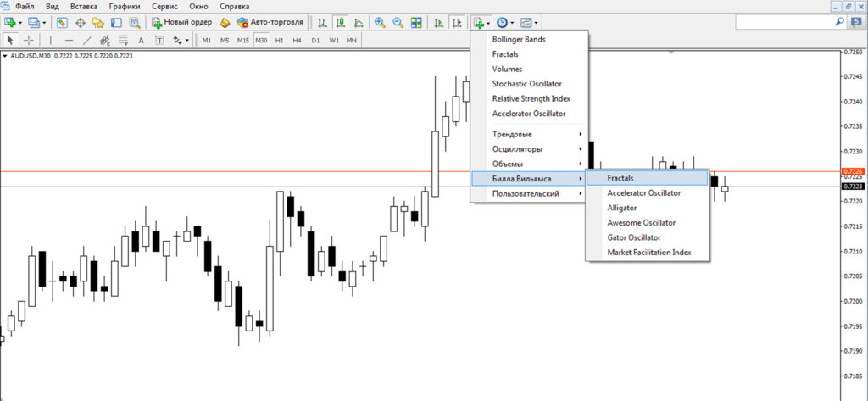
Task: Click the tile windows icon
Action: pos(415,22)
